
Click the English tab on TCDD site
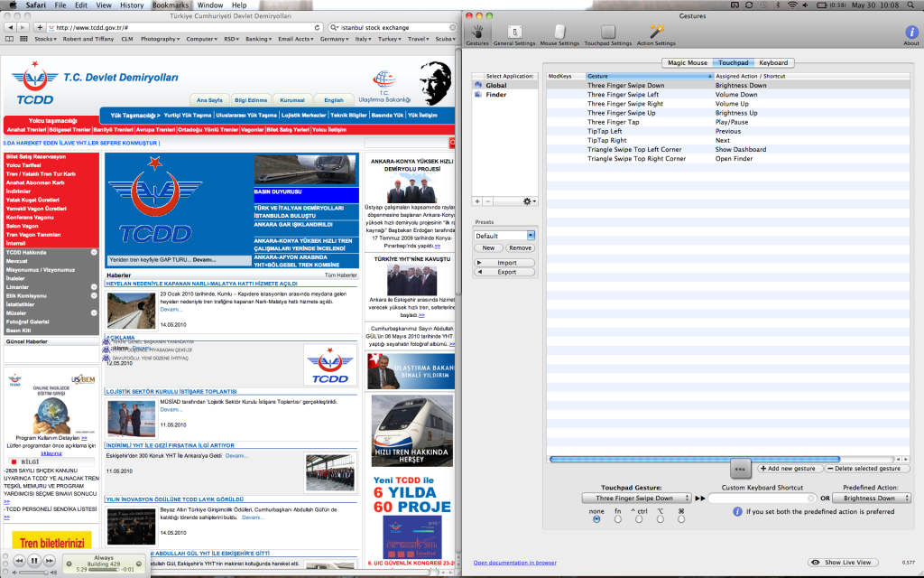334,100
